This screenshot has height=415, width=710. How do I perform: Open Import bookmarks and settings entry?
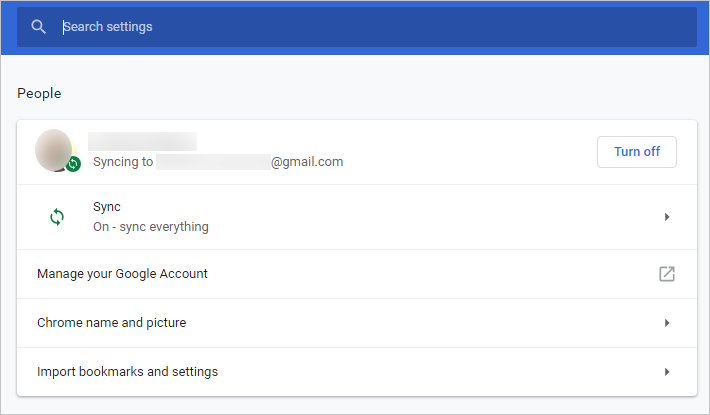(x=127, y=372)
